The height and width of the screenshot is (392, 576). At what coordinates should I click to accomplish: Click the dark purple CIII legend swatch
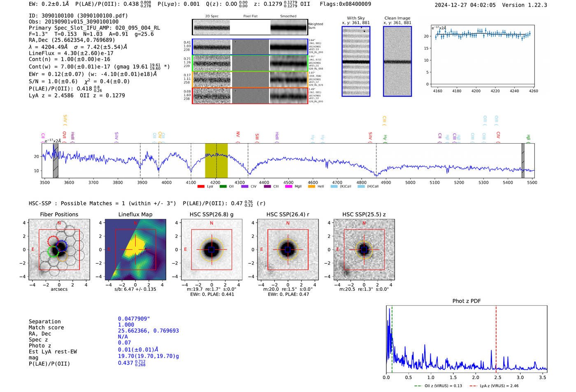(267, 186)
